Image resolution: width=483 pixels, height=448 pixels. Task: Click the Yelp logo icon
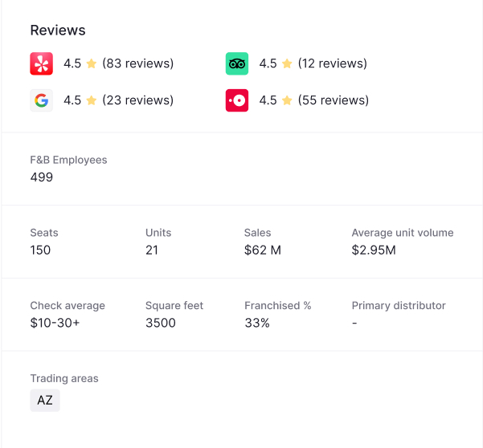41,63
